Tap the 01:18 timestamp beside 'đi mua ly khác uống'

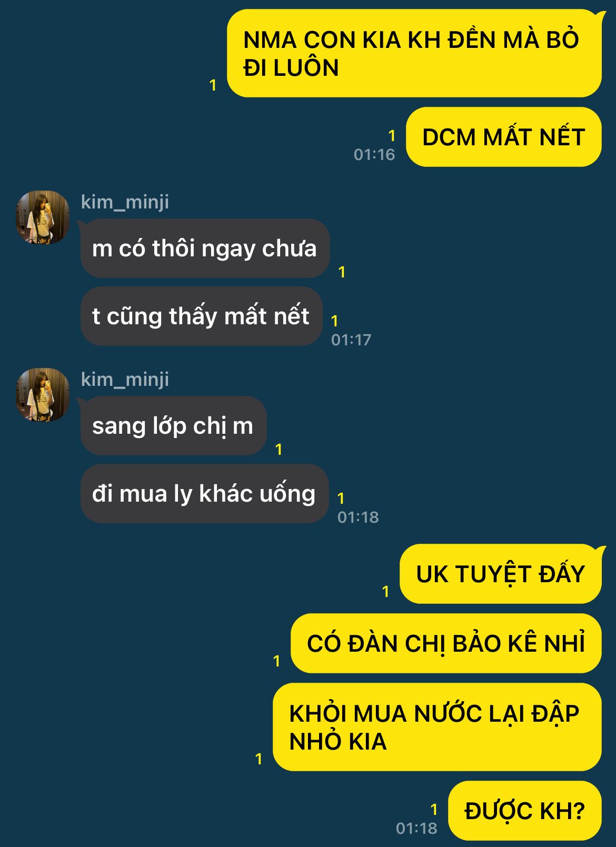358,517
